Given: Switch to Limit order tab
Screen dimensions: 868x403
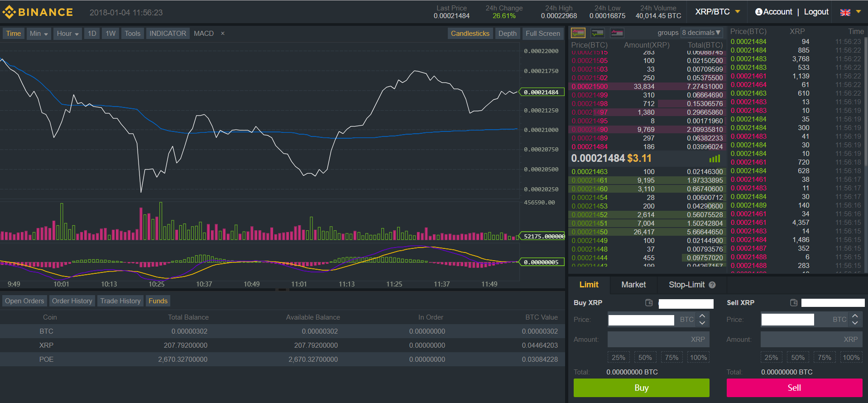Looking at the screenshot, I should tap(589, 285).
